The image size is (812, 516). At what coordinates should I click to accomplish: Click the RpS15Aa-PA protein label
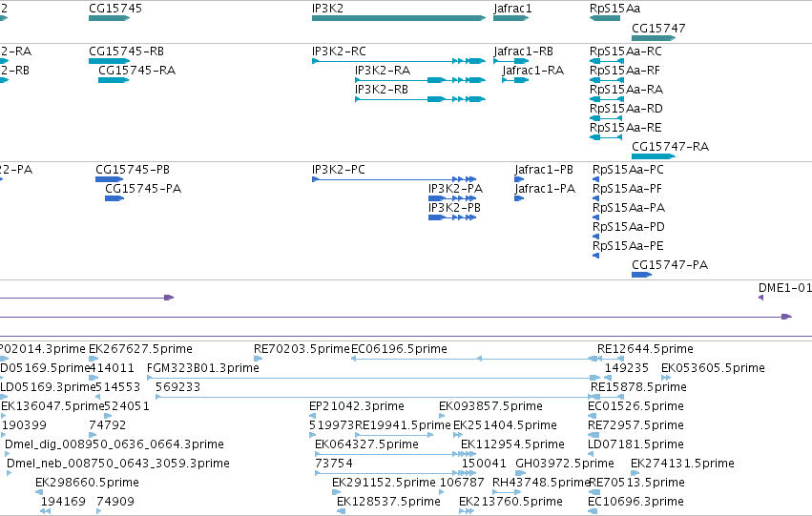pos(629,208)
